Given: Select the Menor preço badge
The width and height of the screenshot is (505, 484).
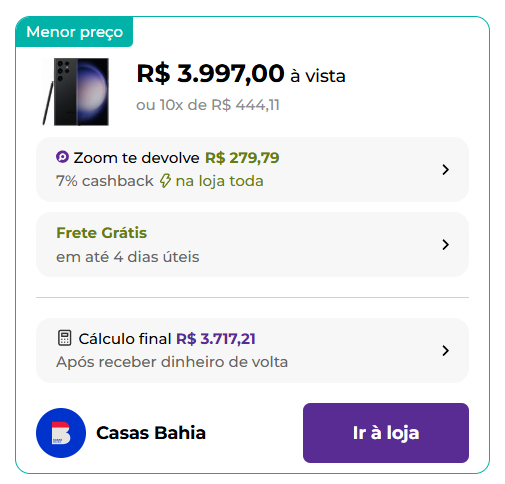Looking at the screenshot, I should pos(74,32).
